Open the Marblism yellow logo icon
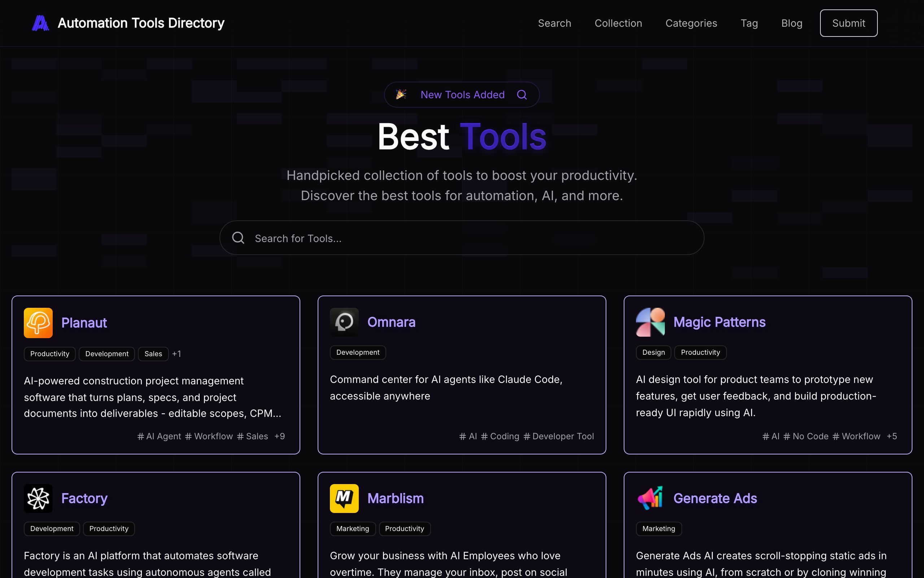This screenshot has height=578, width=924. (x=344, y=499)
